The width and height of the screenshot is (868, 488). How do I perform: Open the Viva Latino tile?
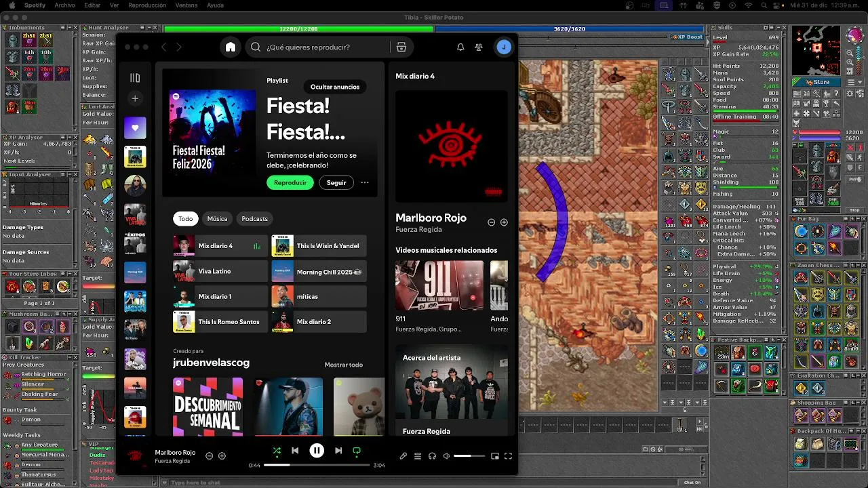pyautogui.click(x=220, y=271)
